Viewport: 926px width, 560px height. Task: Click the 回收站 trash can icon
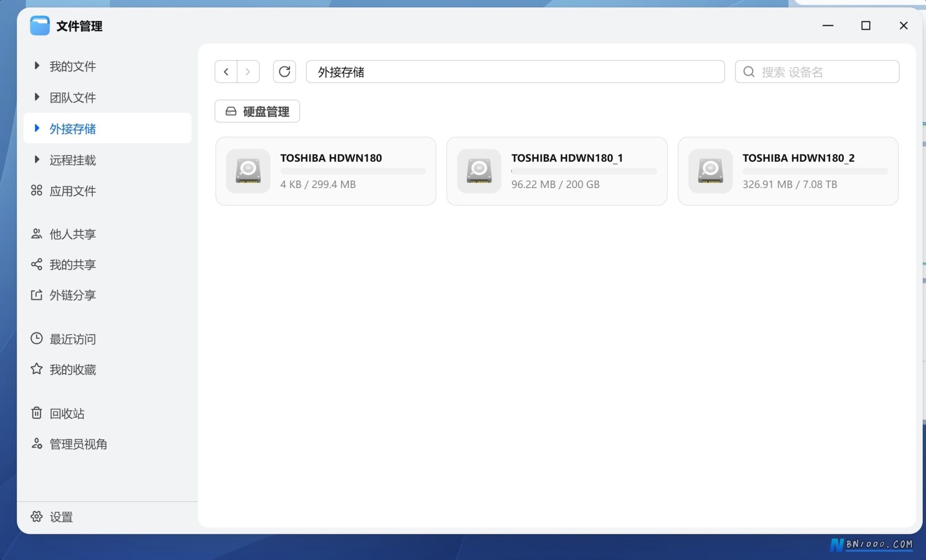click(37, 413)
